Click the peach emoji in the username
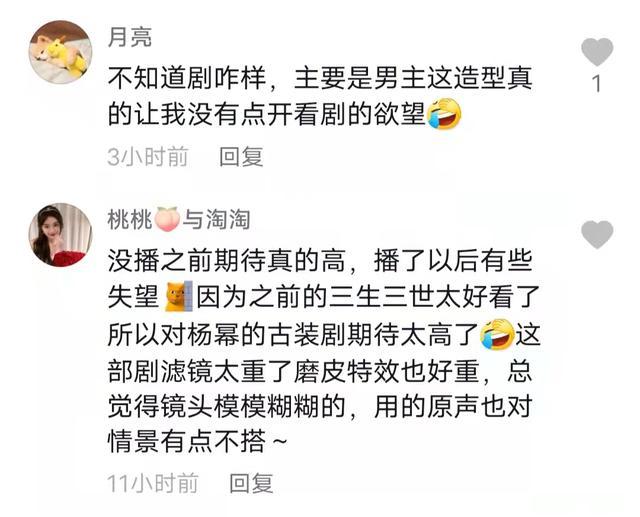 tap(167, 220)
